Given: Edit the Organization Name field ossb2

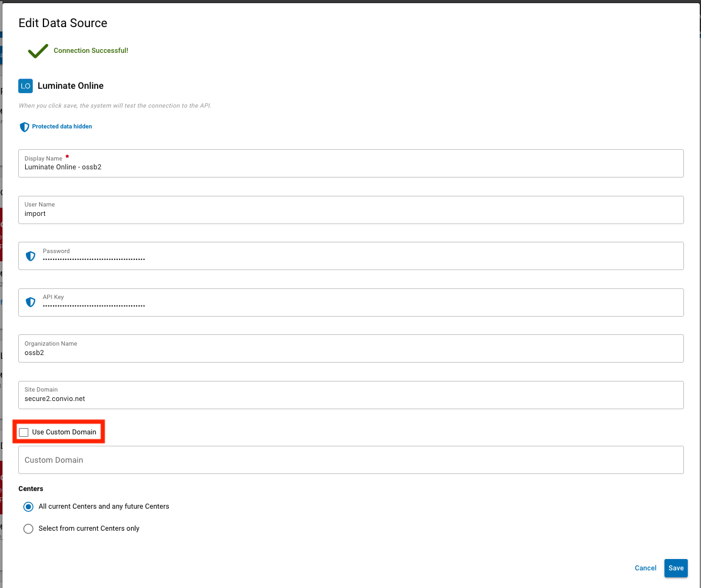Looking at the screenshot, I should click(351, 349).
